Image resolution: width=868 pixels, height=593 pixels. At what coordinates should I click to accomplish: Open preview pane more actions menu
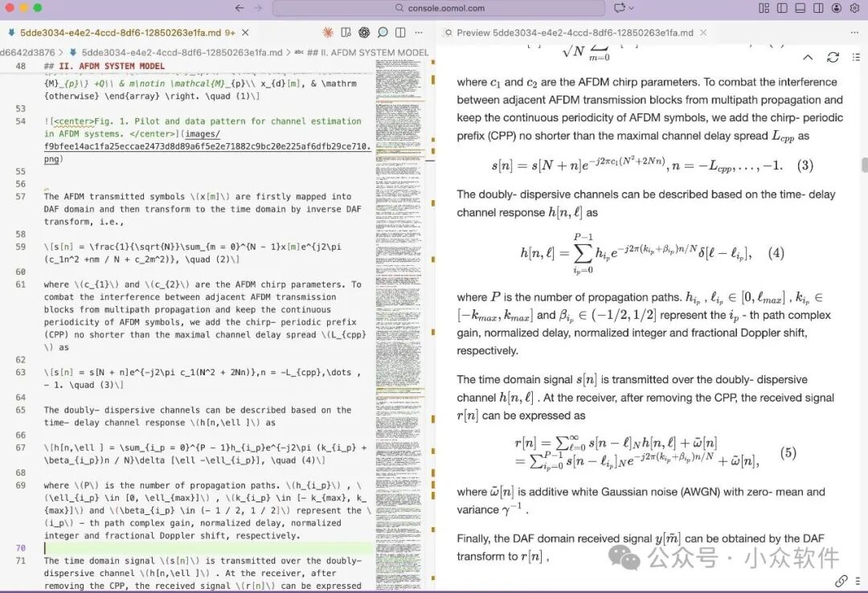[854, 33]
